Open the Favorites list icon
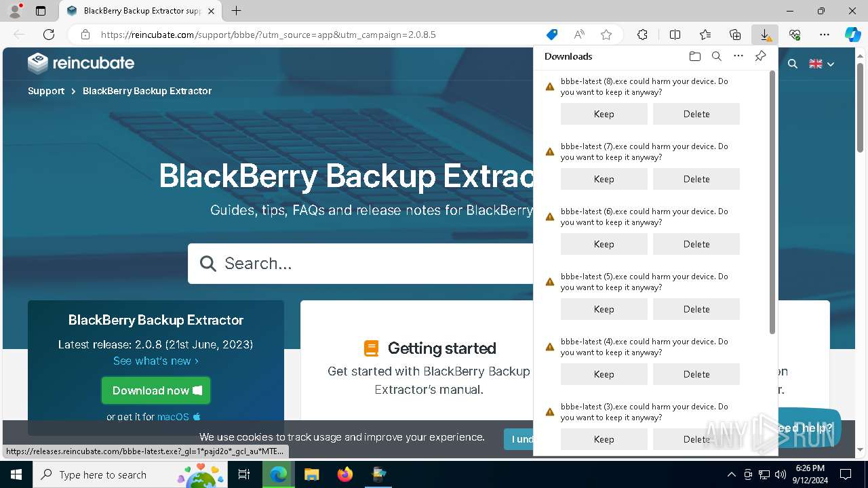Viewport: 868px width, 488px height. coord(705,35)
